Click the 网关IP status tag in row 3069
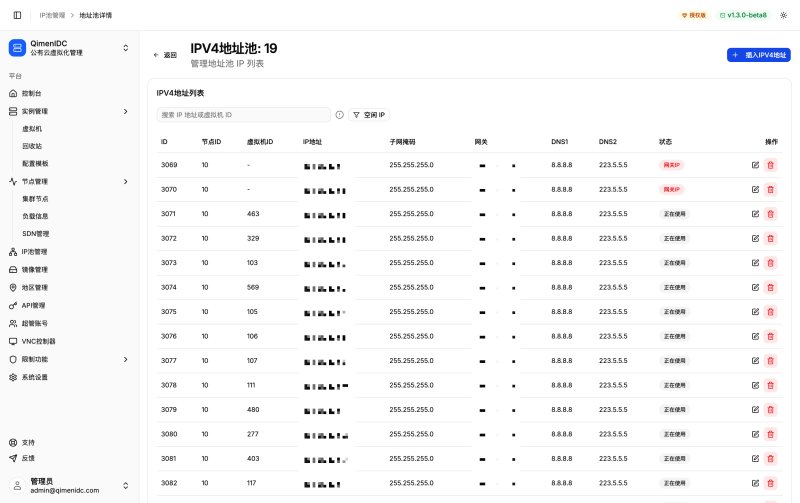Viewport: 800px width, 503px height. [x=671, y=165]
